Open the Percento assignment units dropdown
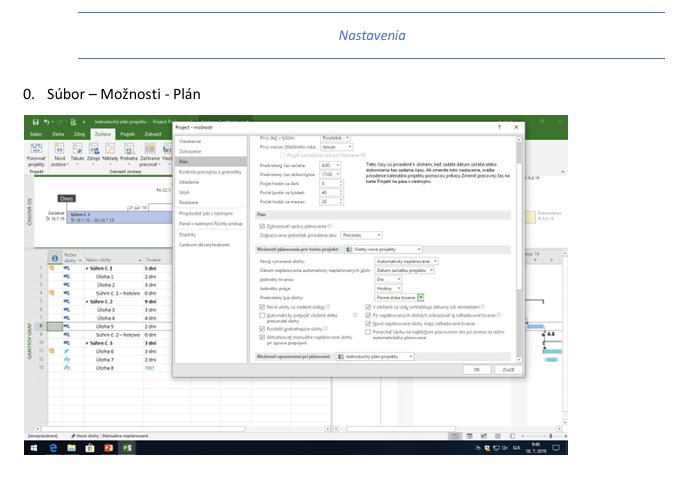692x481 pixels. tap(361, 235)
